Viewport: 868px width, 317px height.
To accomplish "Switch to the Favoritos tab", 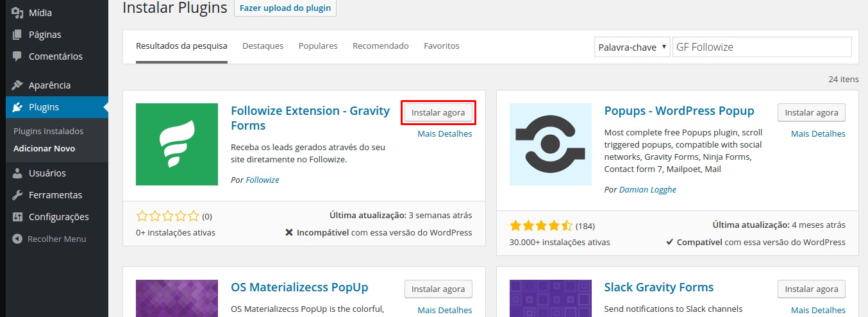I will pyautogui.click(x=442, y=46).
